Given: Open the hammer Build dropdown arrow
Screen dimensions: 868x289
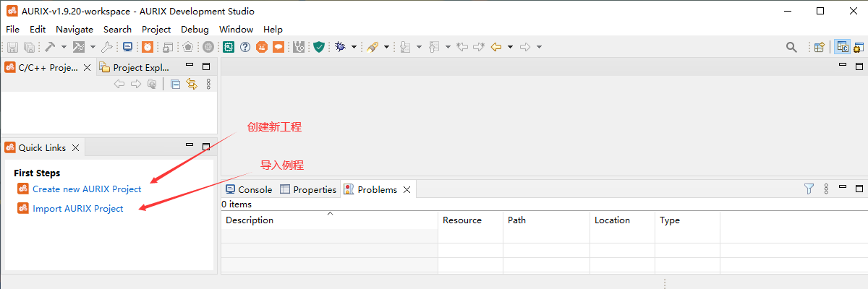Looking at the screenshot, I should click(x=64, y=47).
